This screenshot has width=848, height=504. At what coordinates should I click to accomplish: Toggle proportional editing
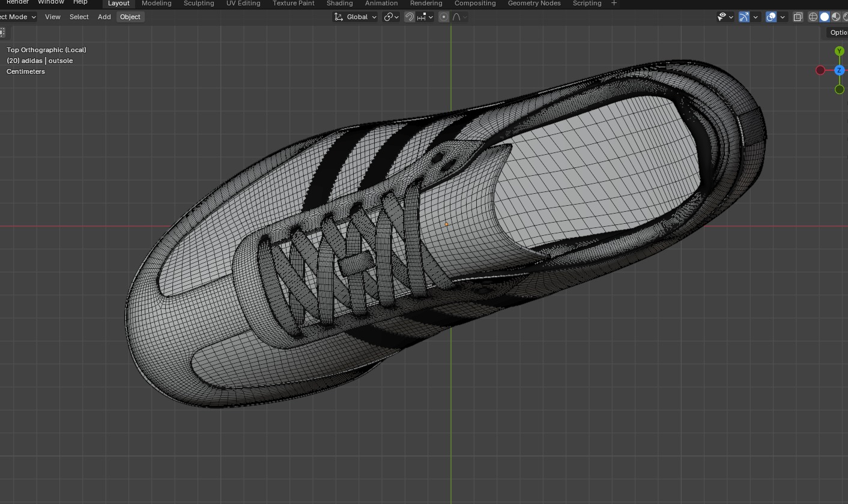click(x=444, y=17)
